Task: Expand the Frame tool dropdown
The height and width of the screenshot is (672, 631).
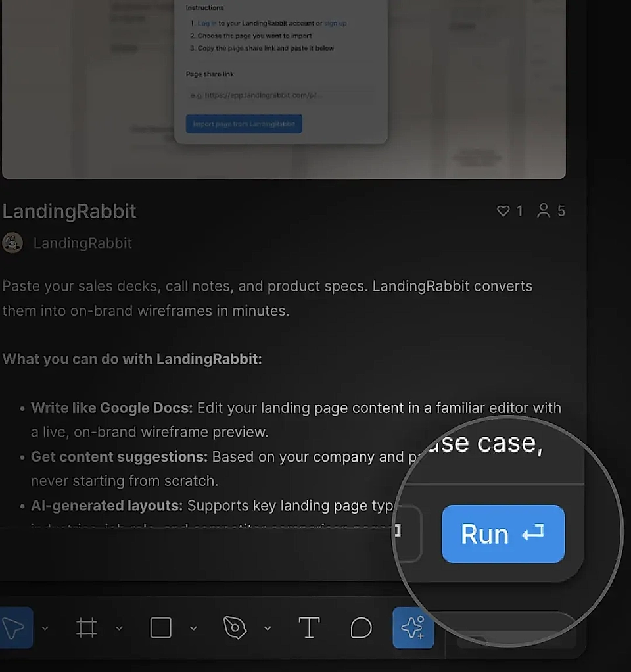Action: pos(120,628)
